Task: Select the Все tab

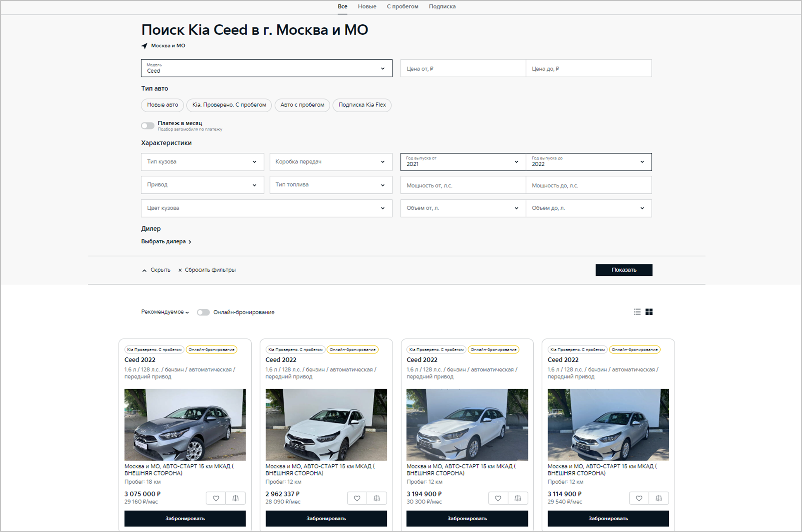Action: pyautogui.click(x=342, y=7)
